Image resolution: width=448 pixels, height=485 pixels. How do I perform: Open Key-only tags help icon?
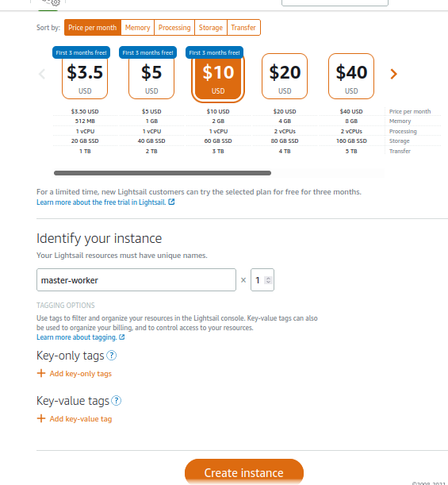(112, 356)
